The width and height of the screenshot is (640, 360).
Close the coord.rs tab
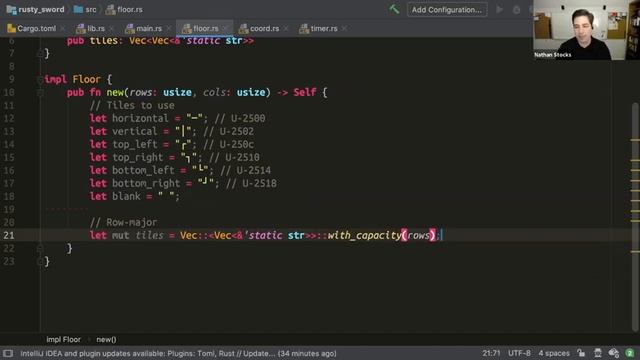[286, 29]
